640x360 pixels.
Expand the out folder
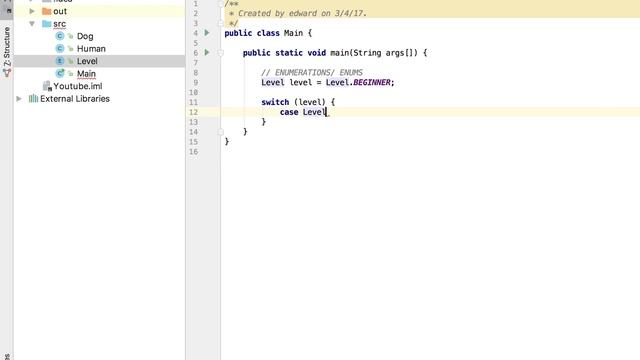coord(32,11)
